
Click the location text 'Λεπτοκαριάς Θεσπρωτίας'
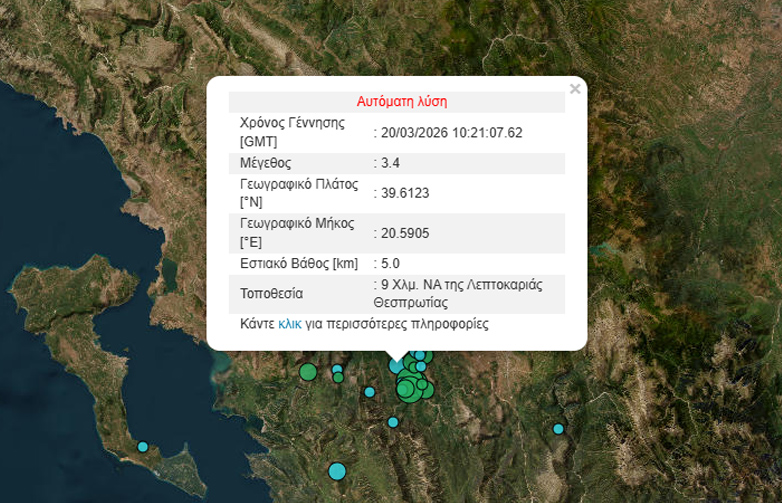[460, 293]
